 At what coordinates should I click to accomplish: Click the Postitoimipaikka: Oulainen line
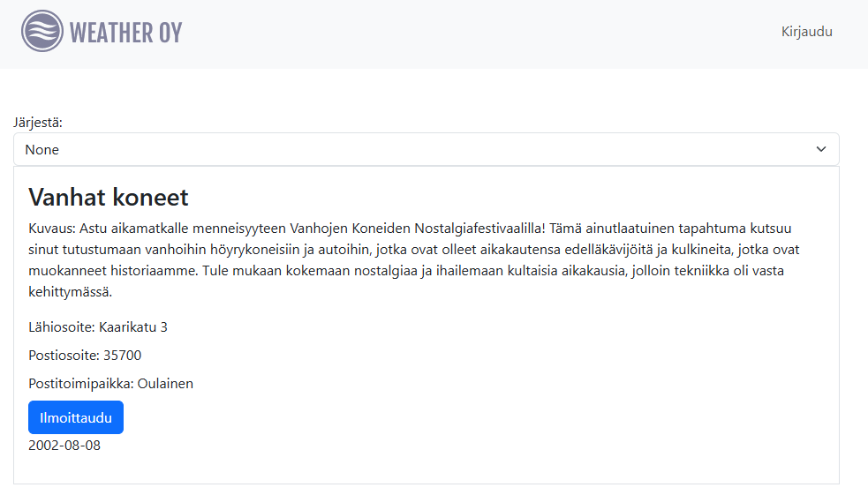pos(110,384)
